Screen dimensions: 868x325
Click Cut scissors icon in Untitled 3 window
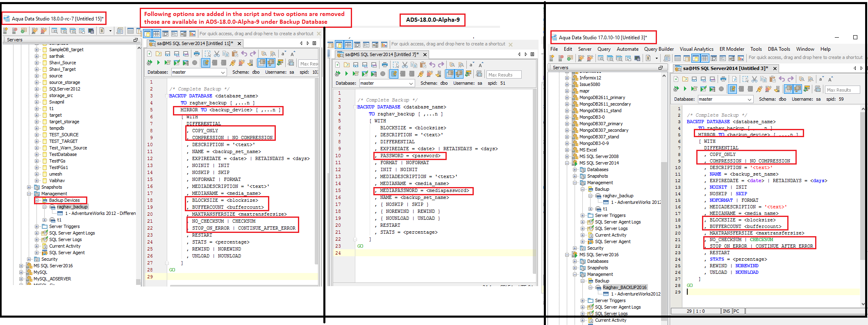[x=754, y=79]
